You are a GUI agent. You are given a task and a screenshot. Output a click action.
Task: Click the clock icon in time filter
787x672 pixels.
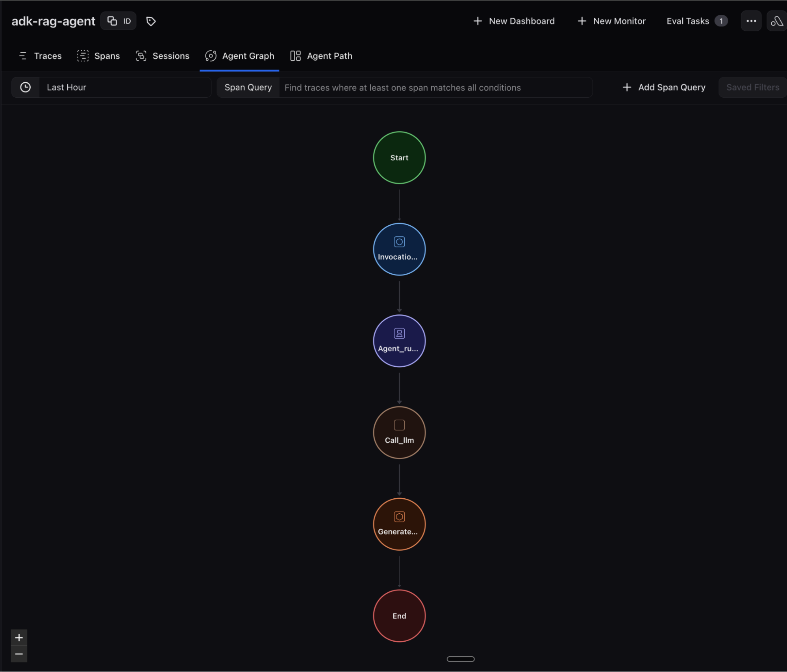pyautogui.click(x=26, y=87)
